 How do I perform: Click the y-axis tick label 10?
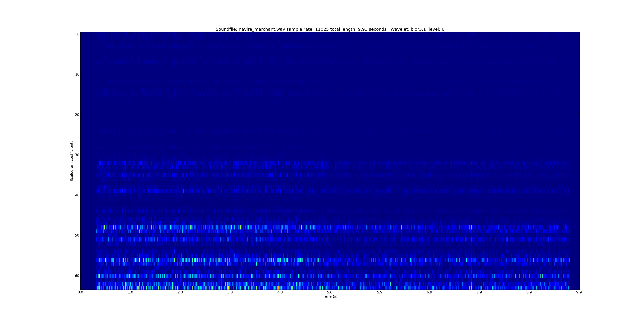pyautogui.click(x=77, y=74)
